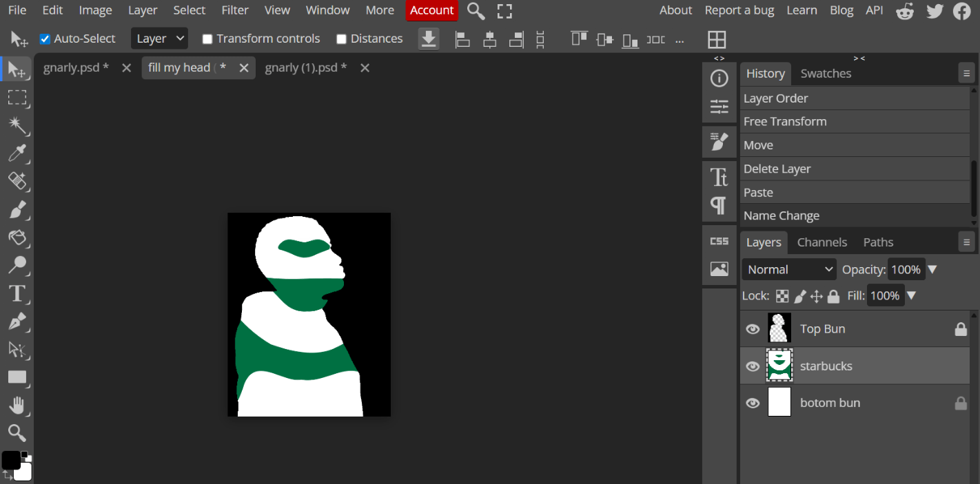Toggle fullscreen mode icon

pyautogui.click(x=504, y=10)
